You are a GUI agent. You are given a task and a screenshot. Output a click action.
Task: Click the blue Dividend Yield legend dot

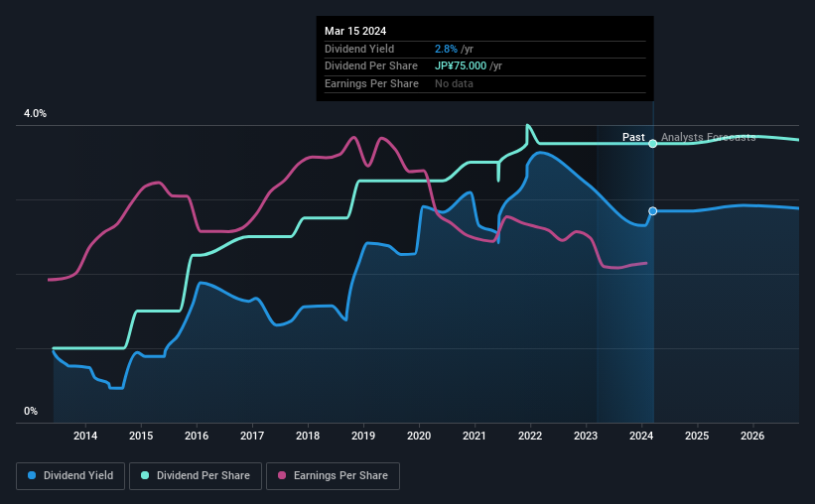(32, 475)
